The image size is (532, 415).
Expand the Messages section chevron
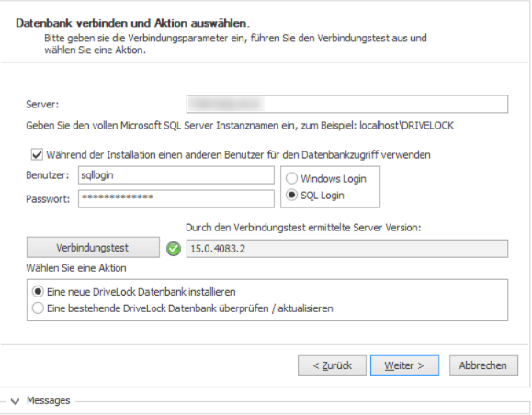pyautogui.click(x=15, y=401)
